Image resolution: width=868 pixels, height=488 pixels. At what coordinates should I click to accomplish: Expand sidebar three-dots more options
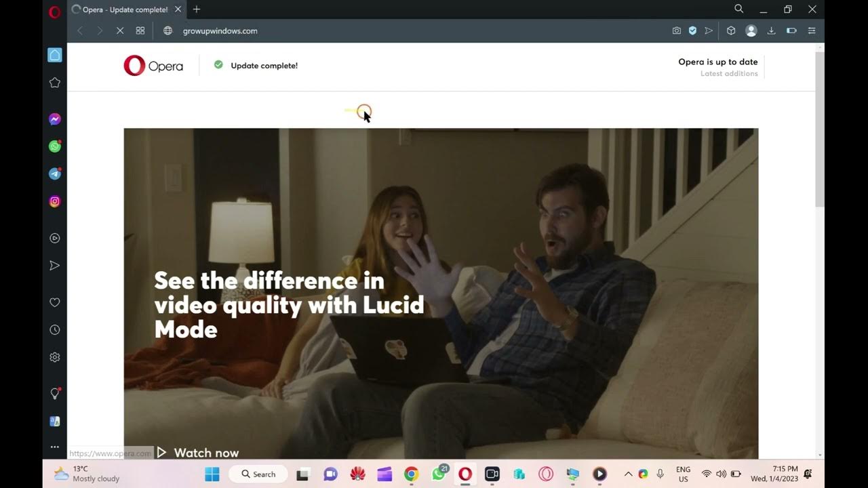click(55, 447)
